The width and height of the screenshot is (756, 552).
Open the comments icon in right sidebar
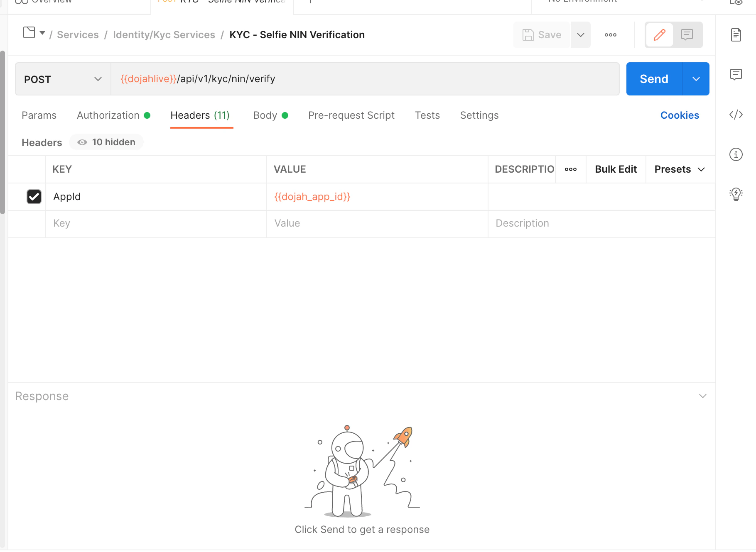(736, 75)
